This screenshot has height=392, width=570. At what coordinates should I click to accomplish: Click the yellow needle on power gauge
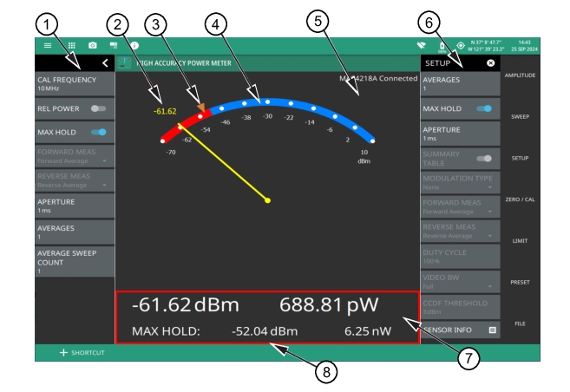[x=223, y=164]
